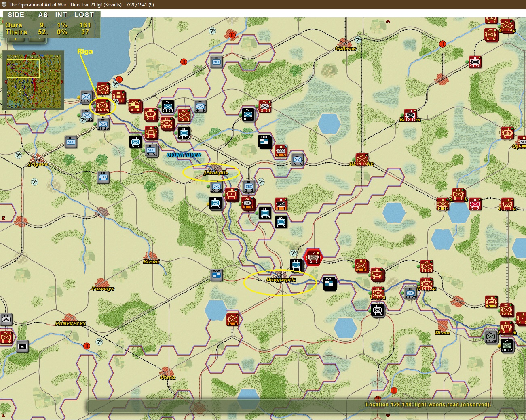
Task: Click the Location 128,148 status bar text
Action: 428,405
